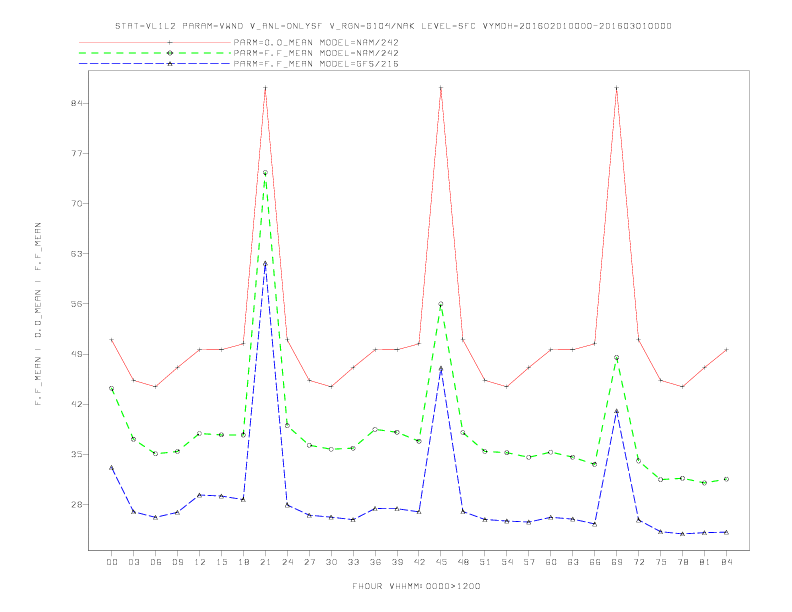The image size is (792, 612).
Task: Click the red line peak marker at hour 21
Action: [265, 88]
